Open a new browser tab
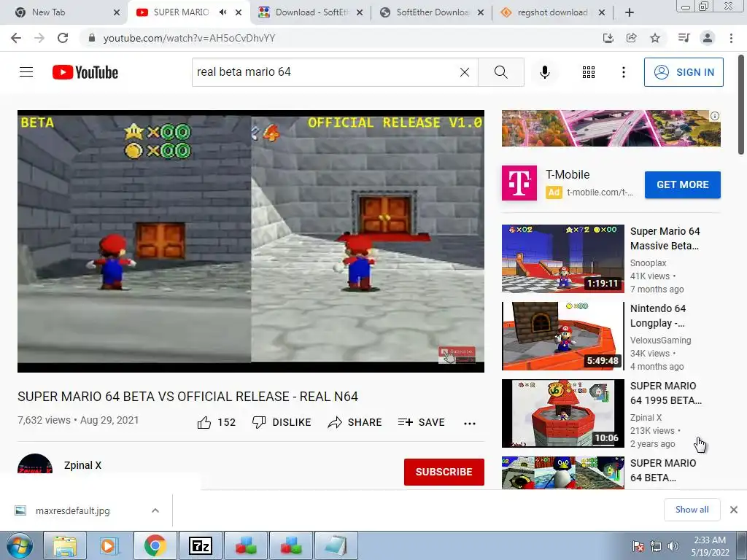This screenshot has width=747, height=560. tap(630, 12)
